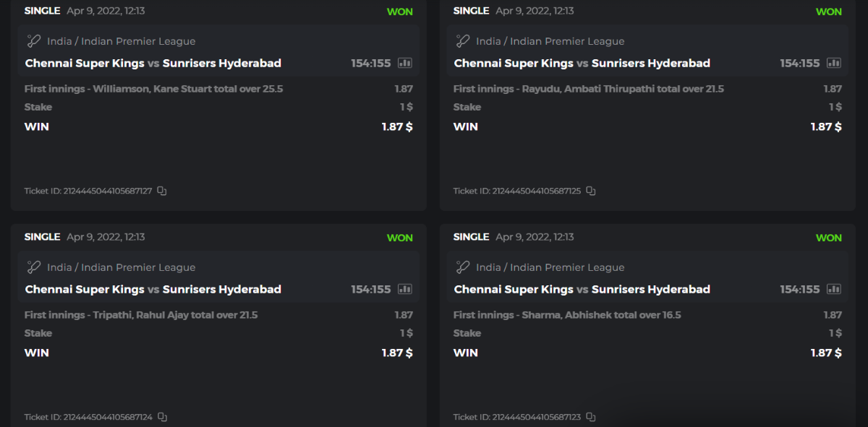Click cricket icon on Williamson bet card
Image resolution: width=868 pixels, height=427 pixels.
(34, 41)
